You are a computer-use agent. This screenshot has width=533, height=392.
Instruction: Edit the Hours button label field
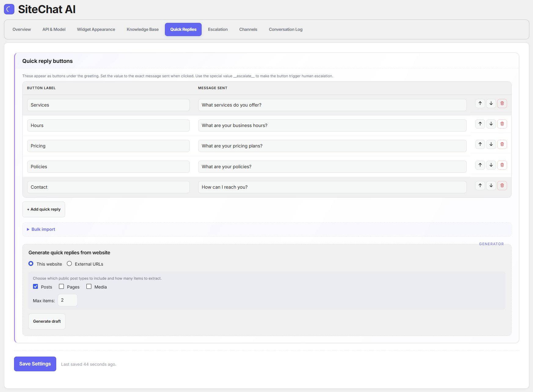click(108, 125)
